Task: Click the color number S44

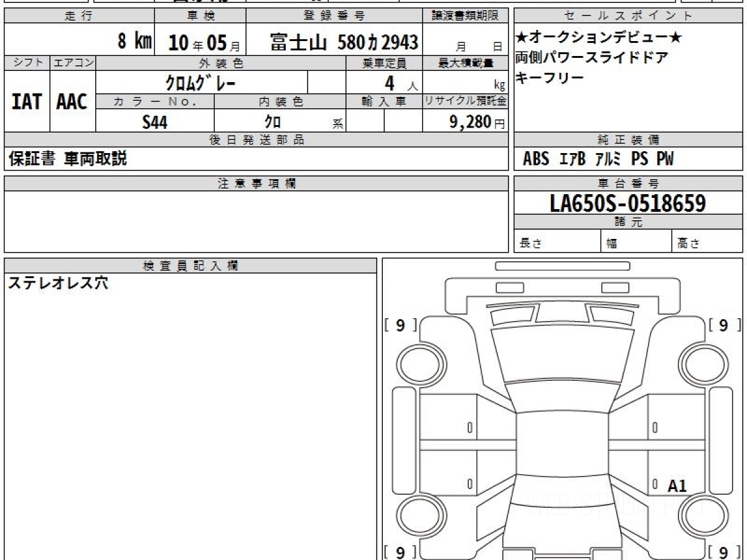Action: pyautogui.click(x=154, y=122)
